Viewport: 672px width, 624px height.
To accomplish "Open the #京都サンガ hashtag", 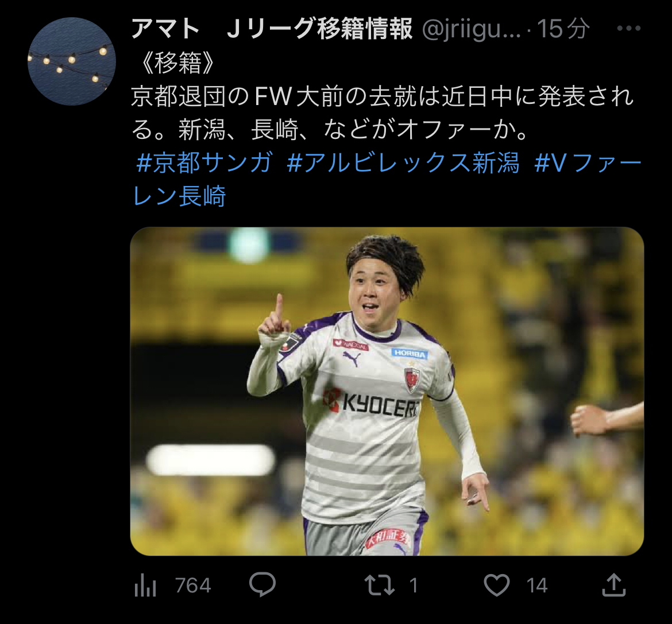I will pyautogui.click(x=204, y=163).
